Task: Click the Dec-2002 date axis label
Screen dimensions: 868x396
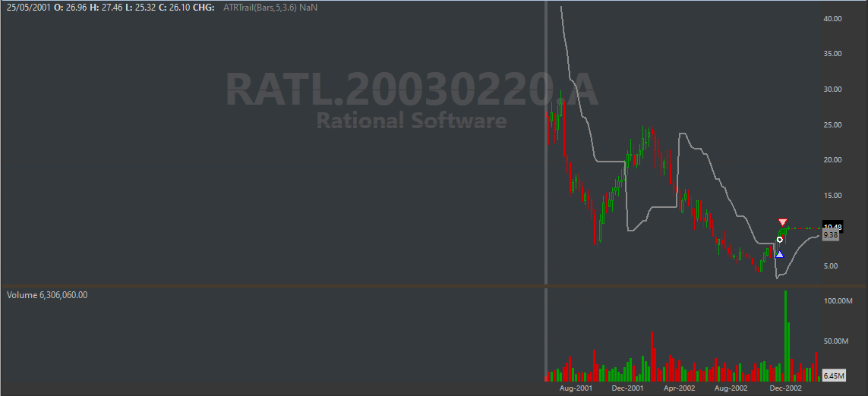Action: point(785,389)
